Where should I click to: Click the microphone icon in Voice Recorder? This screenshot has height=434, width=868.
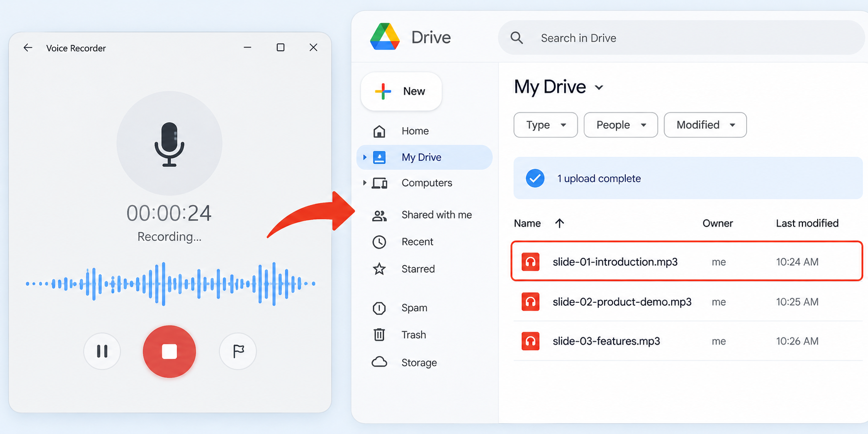pos(169,144)
